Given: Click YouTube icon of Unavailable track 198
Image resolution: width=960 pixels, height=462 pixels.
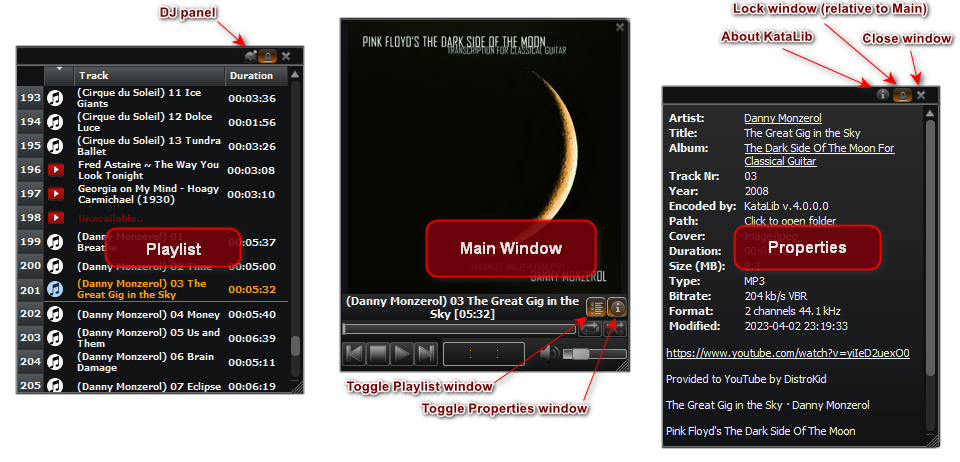Looking at the screenshot, I should pyautogui.click(x=56, y=218).
